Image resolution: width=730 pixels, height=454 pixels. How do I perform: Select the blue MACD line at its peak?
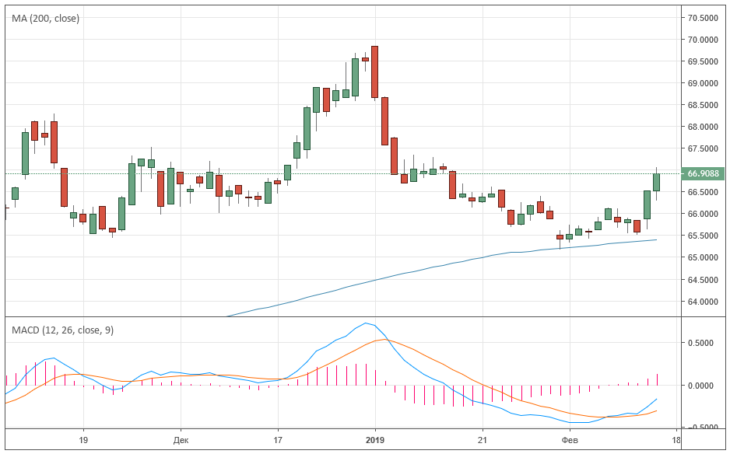[366, 323]
